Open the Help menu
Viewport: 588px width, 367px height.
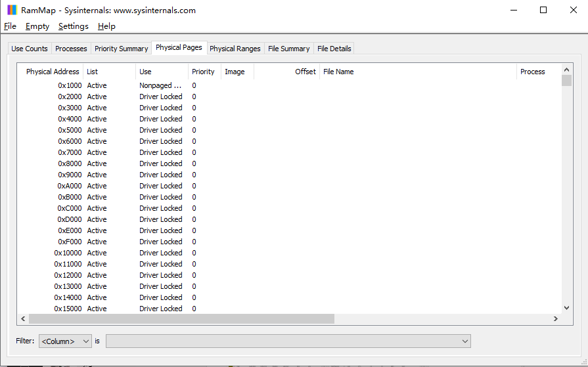[106, 26]
